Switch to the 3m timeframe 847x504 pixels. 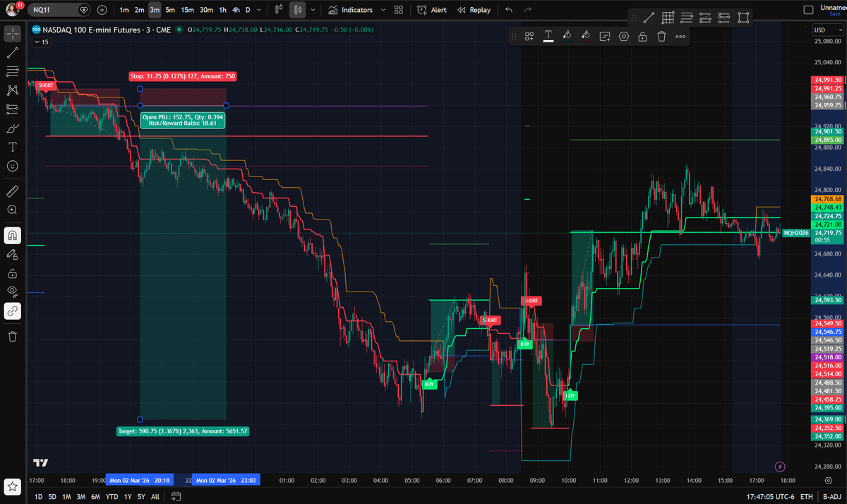point(154,10)
